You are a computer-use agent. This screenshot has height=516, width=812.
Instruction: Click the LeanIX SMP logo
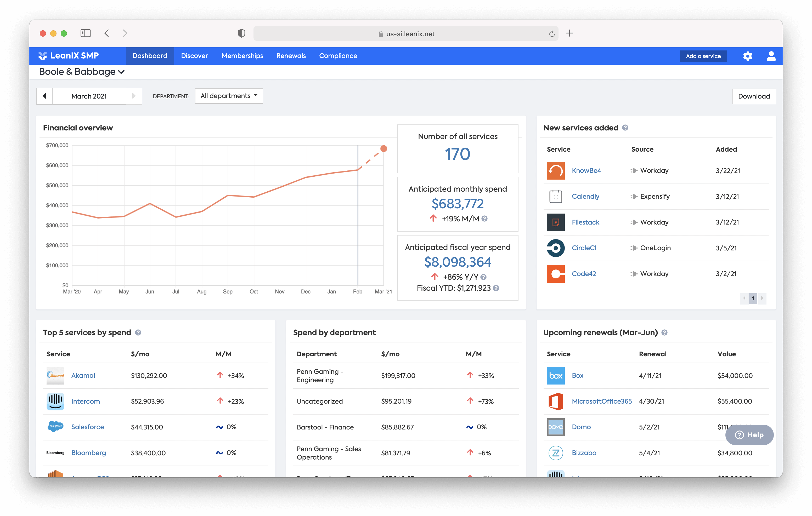(x=69, y=56)
